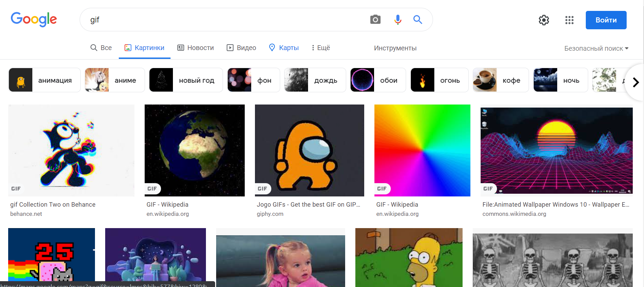
Task: Click the behance.net source link
Action: click(26, 214)
